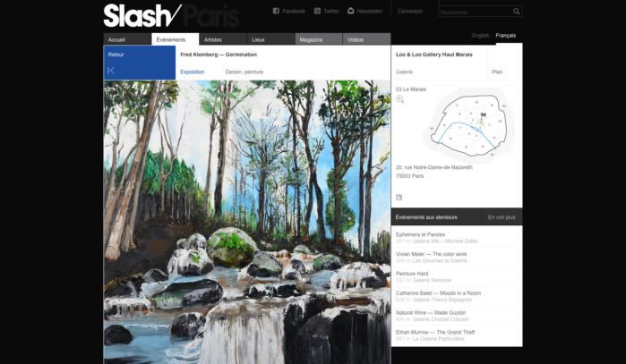Click the small icon below the address

pyautogui.click(x=399, y=198)
